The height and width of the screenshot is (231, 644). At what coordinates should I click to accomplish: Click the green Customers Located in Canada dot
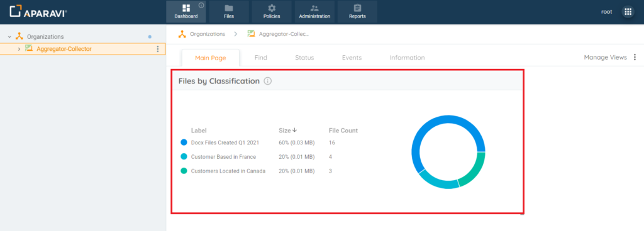(184, 171)
